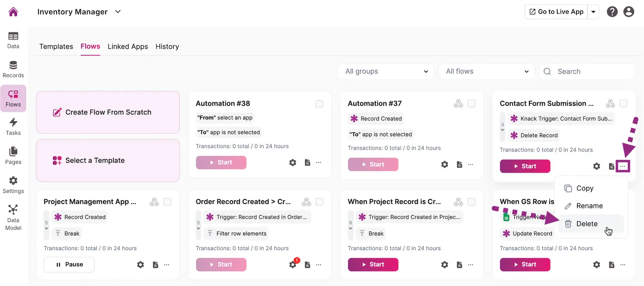Viewport: 644px width, 286px height.
Task: Switch to the Linked Apps tab
Action: [x=128, y=46]
